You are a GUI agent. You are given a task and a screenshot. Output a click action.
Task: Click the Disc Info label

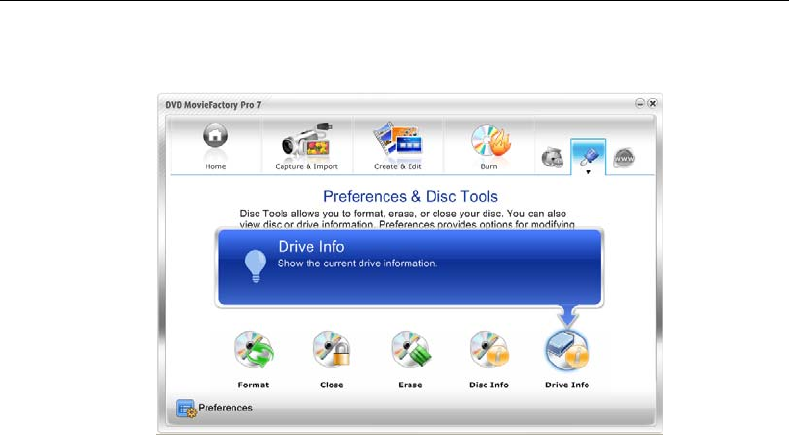(489, 385)
